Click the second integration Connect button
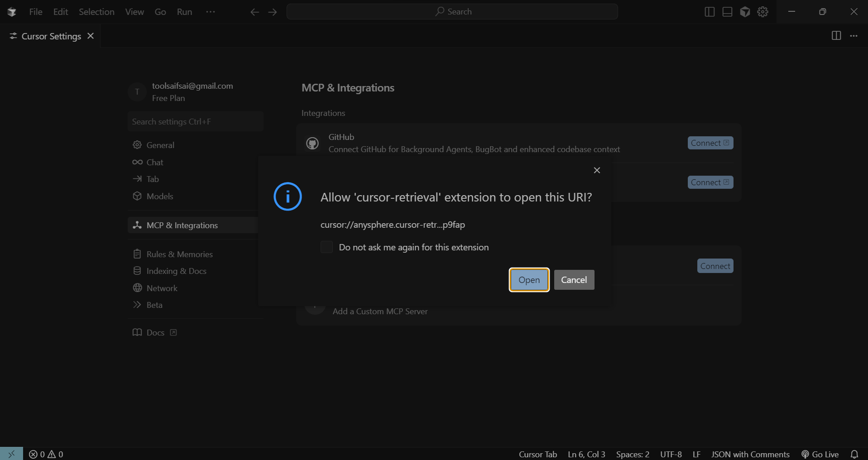Viewport: 868px width, 460px height. click(x=710, y=182)
